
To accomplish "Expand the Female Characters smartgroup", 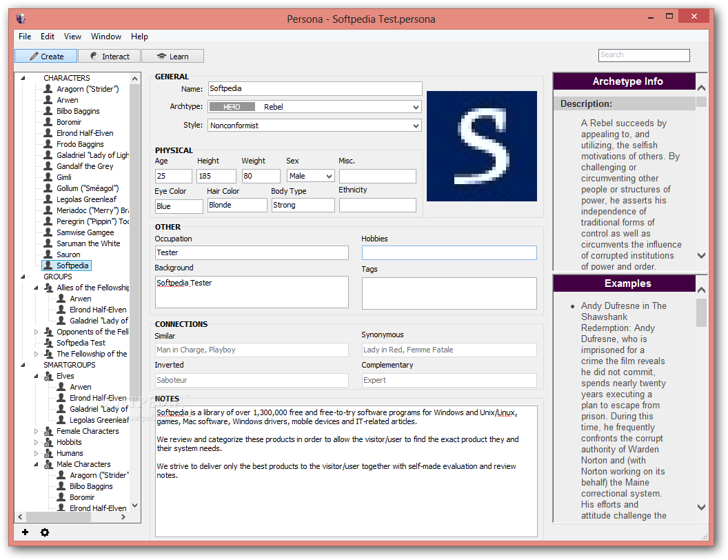I will pyautogui.click(x=36, y=431).
